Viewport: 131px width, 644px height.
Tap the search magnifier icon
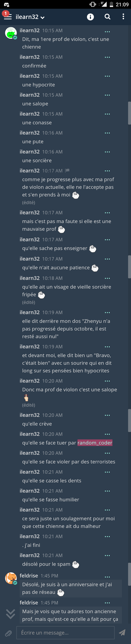point(108,17)
